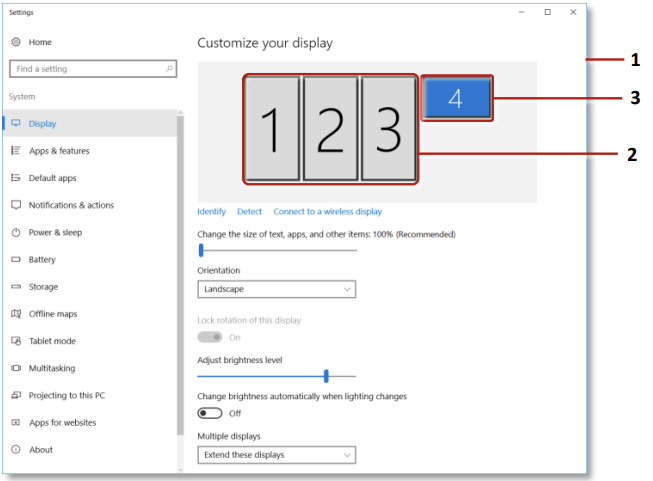Expand the Multiple displays dropdown
This screenshot has height=481, width=653.
277,455
